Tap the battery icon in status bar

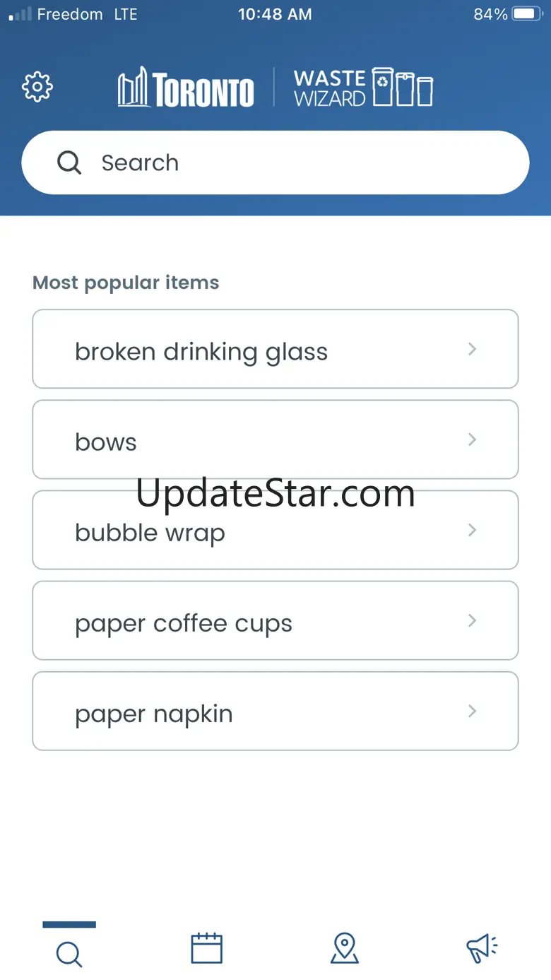(527, 14)
